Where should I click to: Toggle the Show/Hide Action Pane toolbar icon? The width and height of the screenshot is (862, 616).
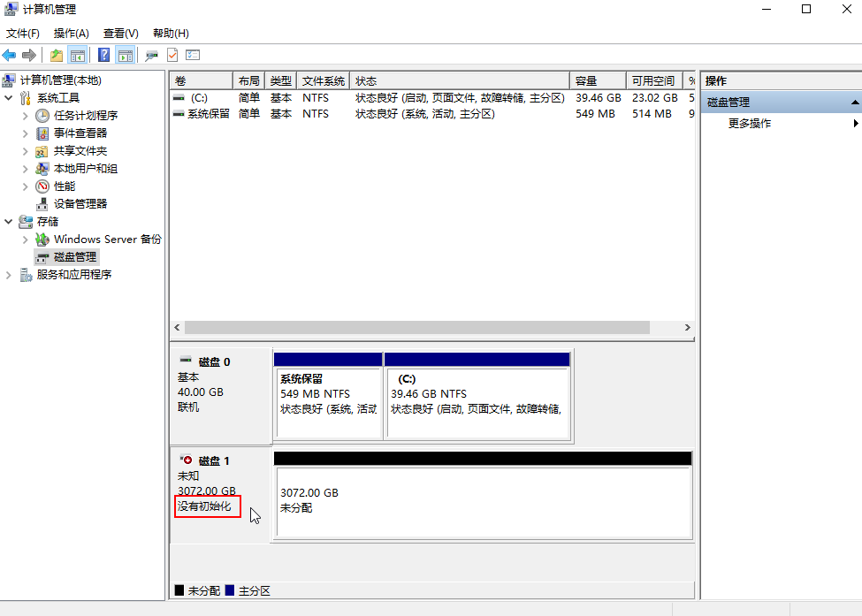[126, 55]
